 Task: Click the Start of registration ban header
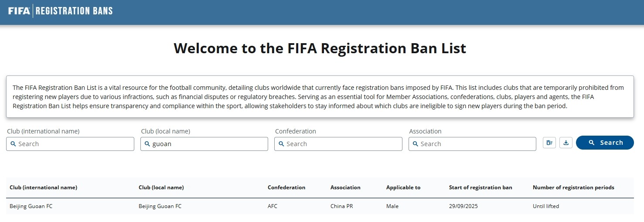tap(480, 188)
